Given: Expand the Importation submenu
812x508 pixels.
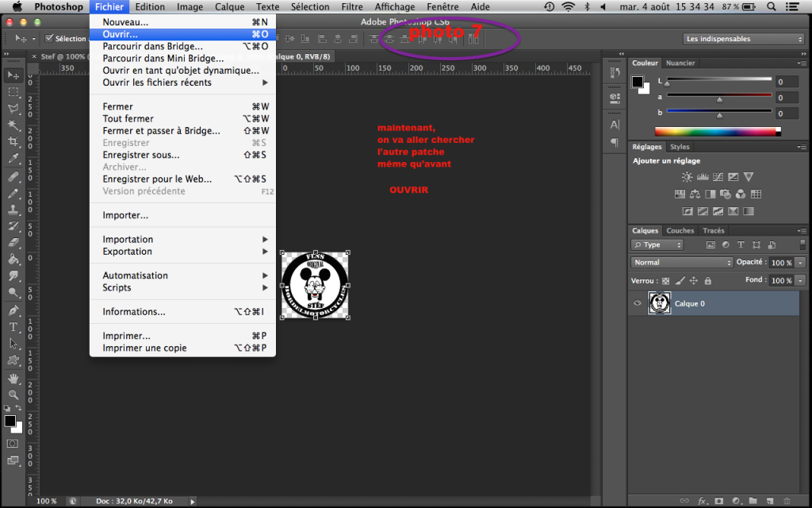Looking at the screenshot, I should click(x=182, y=240).
